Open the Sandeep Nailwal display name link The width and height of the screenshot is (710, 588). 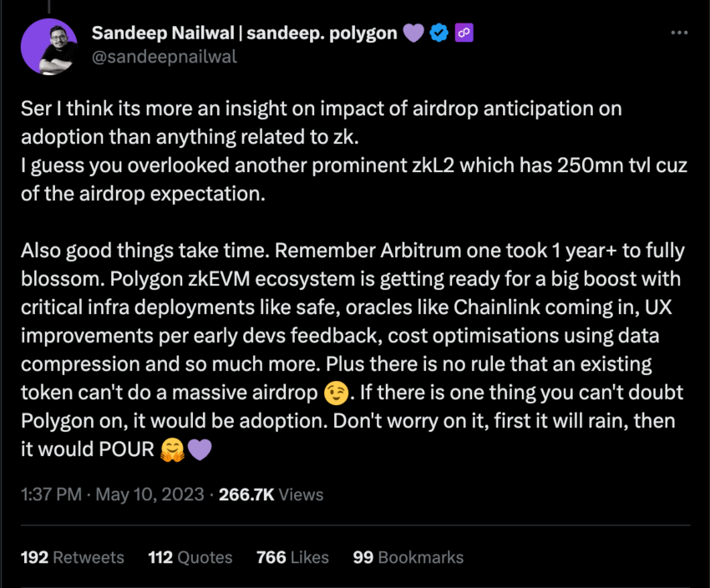(x=245, y=33)
